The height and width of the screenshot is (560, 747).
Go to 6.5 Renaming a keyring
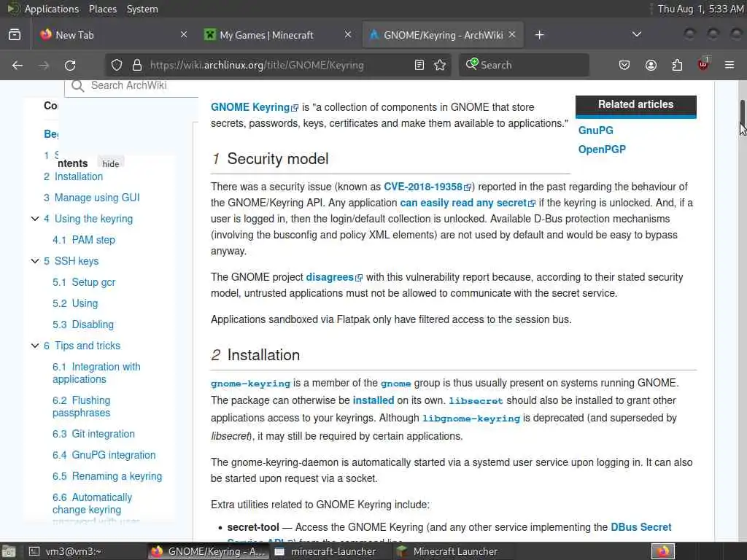(x=107, y=476)
